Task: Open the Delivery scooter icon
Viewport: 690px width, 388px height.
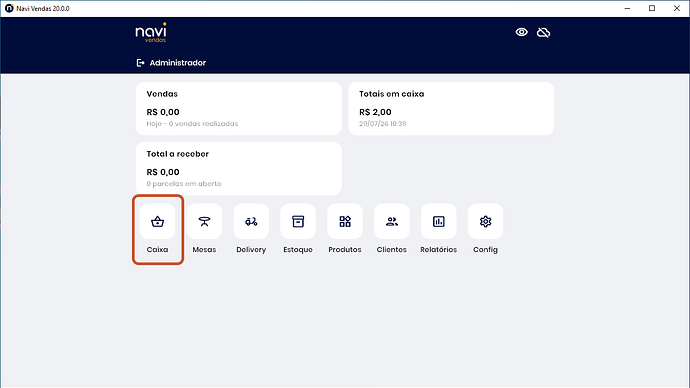Action: [x=251, y=221]
